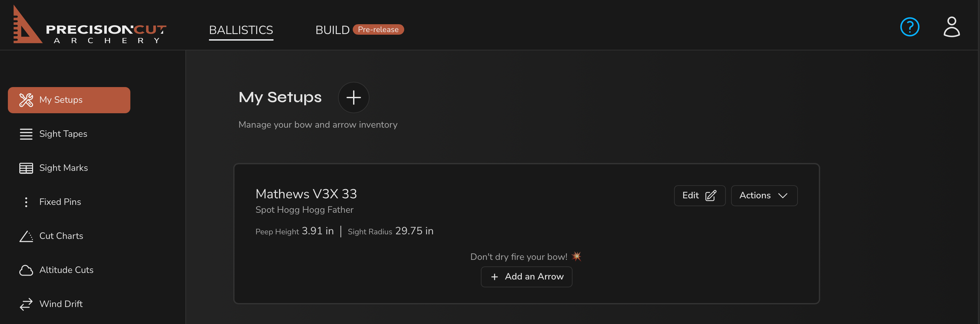Image resolution: width=980 pixels, height=324 pixels.
Task: Click the Precision Cut Archery logo
Action: pos(90,24)
